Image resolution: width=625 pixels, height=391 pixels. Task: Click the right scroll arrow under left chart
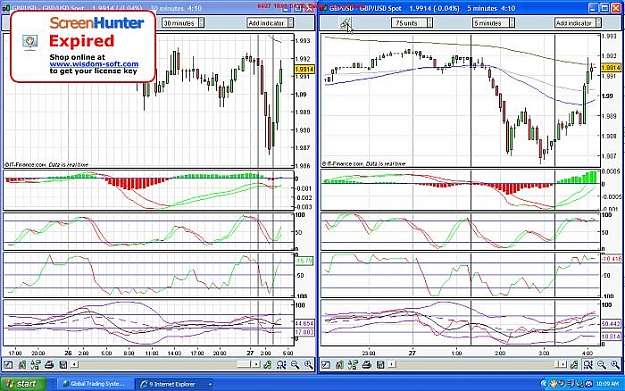coord(256,364)
